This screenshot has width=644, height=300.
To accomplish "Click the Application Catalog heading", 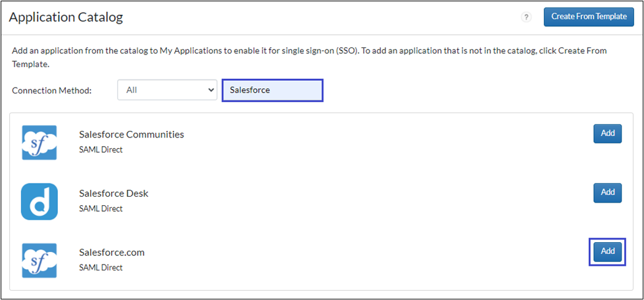I will click(x=66, y=17).
